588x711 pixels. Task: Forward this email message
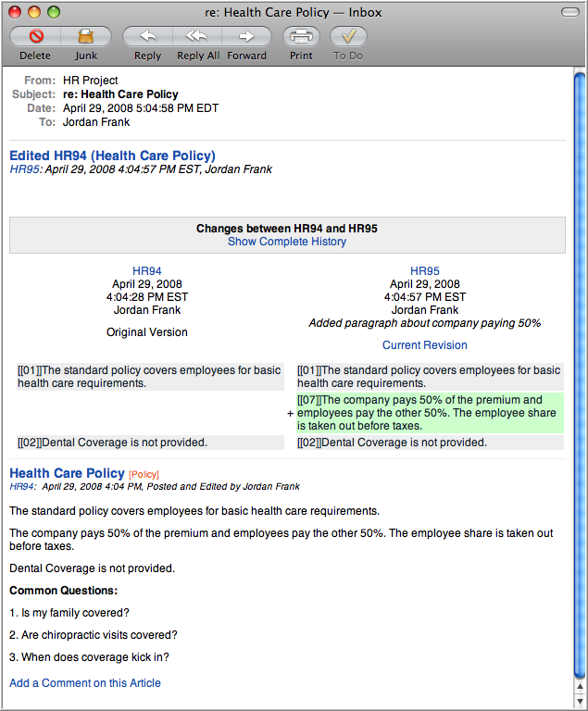(246, 37)
